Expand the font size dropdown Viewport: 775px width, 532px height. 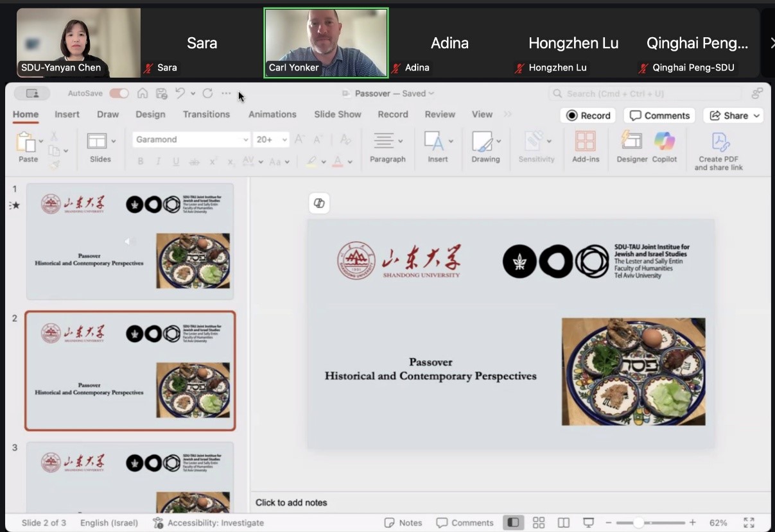pyautogui.click(x=284, y=140)
